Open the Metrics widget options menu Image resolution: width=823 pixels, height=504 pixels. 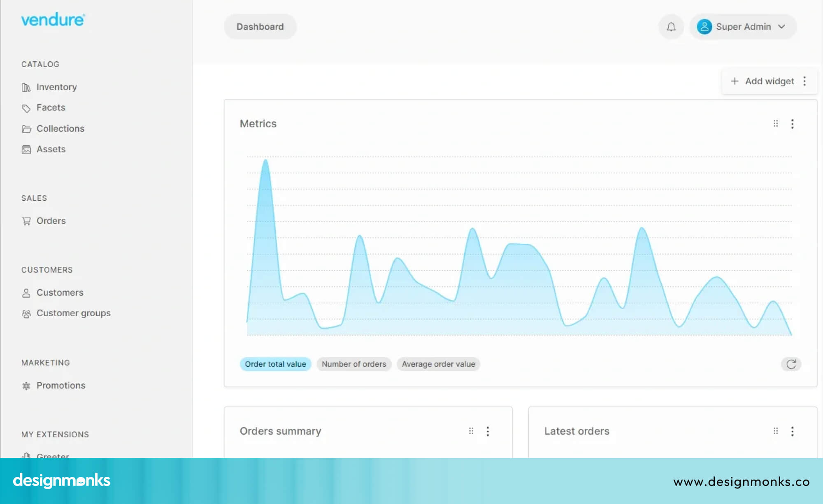tap(792, 124)
